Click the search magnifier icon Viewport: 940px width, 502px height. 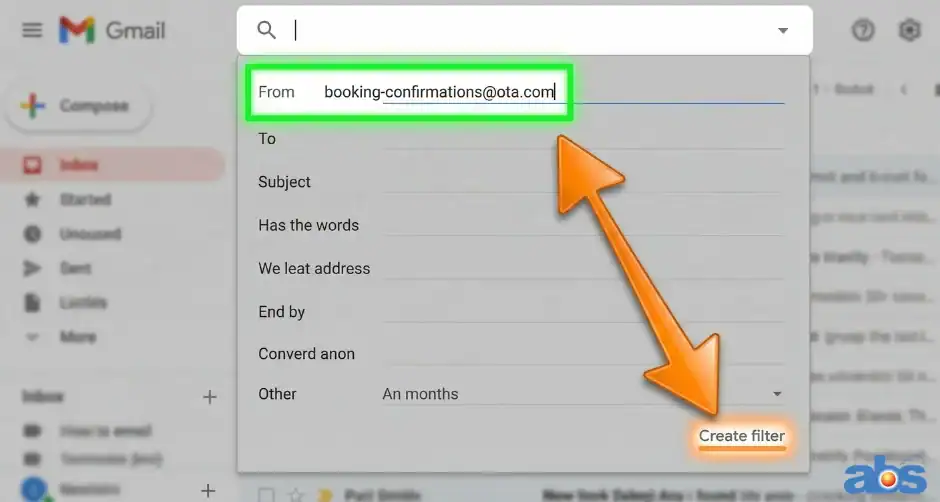266,30
